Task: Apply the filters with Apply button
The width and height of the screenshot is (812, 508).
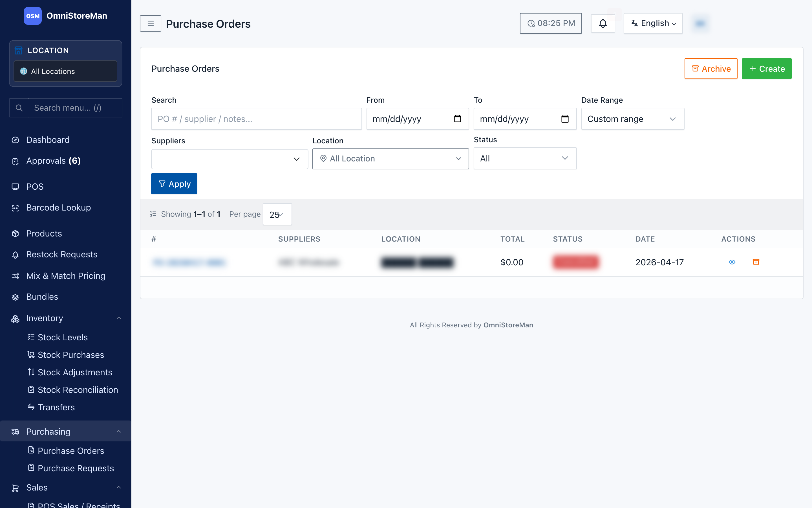Action: (x=174, y=184)
